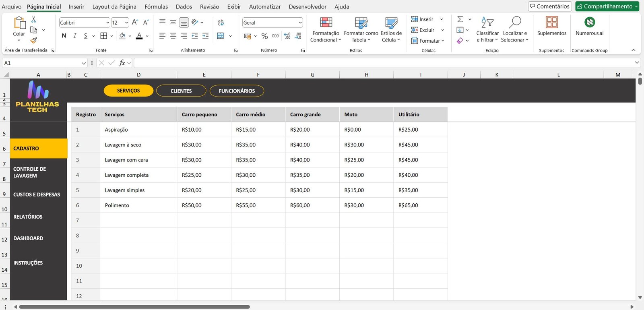Click the Decrease Decimal icon
Image resolution: width=644 pixels, height=310 pixels.
pos(298,36)
